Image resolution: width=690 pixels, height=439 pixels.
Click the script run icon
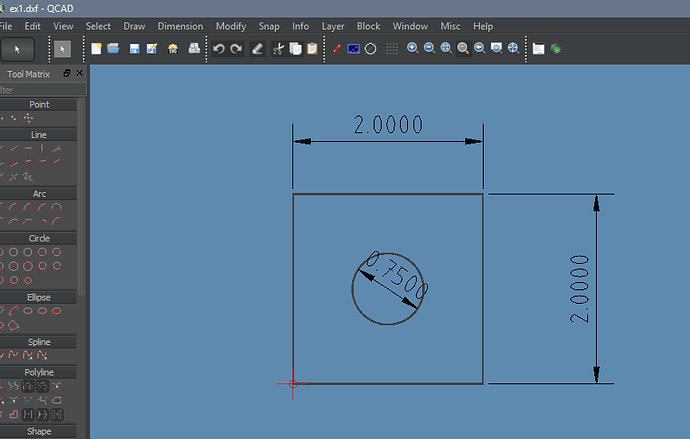[555, 48]
